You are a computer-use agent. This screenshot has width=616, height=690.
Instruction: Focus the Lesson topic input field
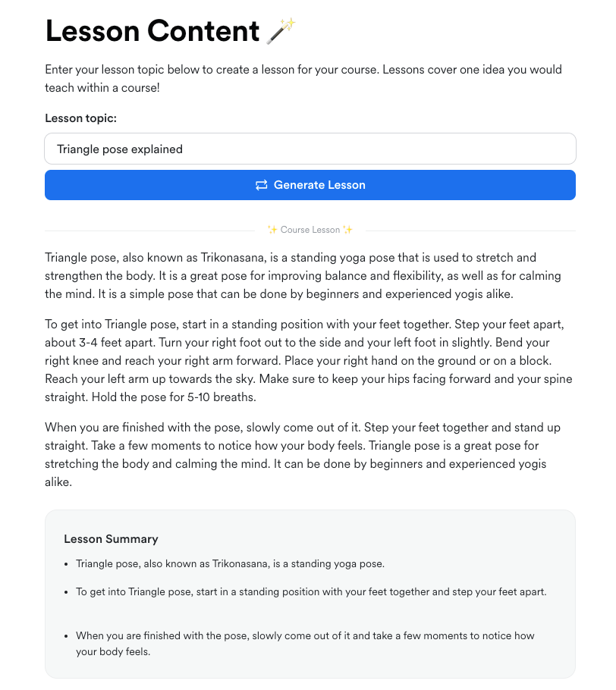click(x=310, y=149)
